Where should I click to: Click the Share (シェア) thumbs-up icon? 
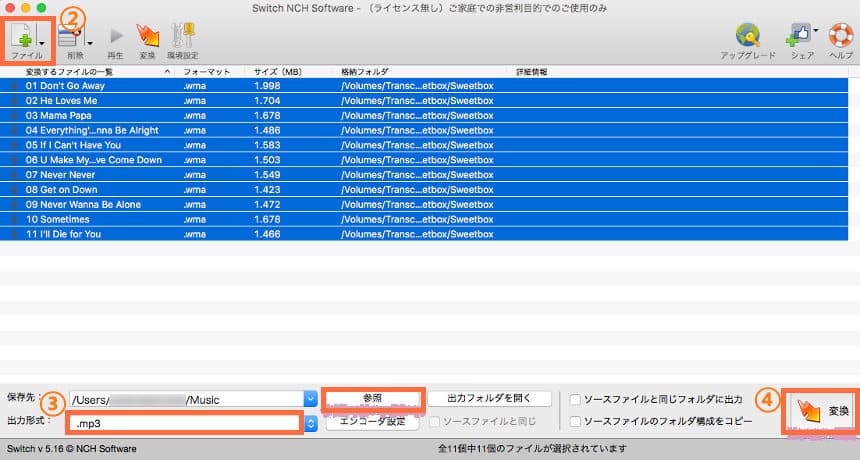click(x=799, y=36)
